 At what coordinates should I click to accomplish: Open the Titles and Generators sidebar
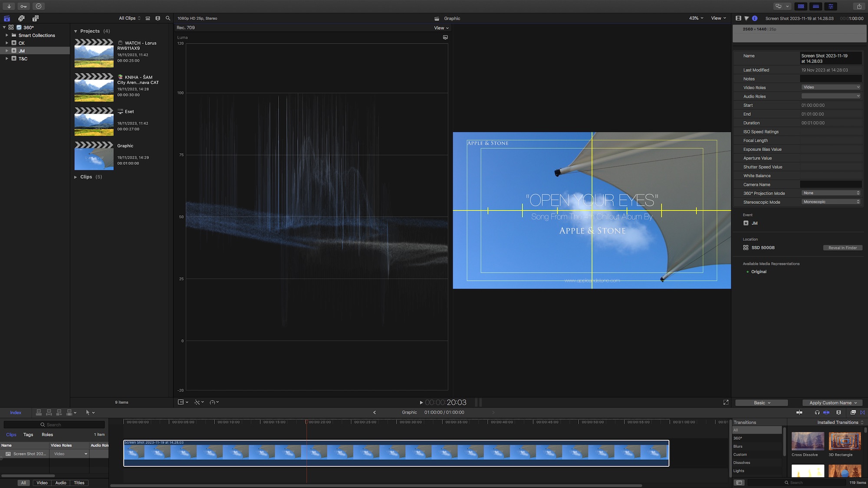[36, 18]
